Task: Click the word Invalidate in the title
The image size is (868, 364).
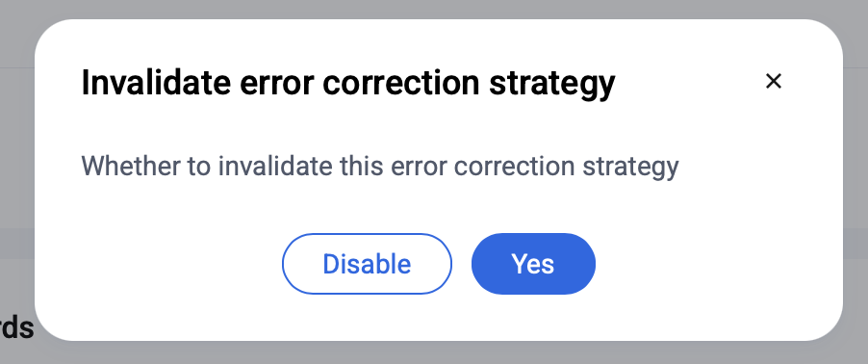Action: pos(156,82)
